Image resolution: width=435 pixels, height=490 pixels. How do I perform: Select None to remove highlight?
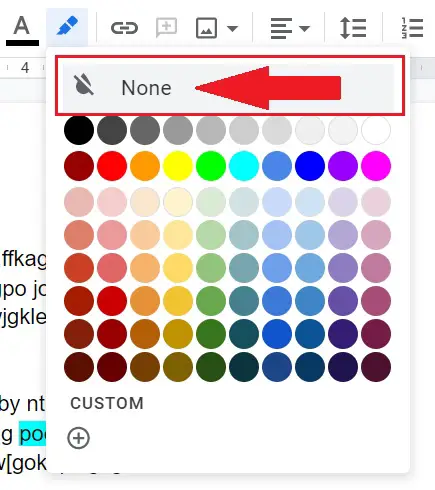(229, 88)
